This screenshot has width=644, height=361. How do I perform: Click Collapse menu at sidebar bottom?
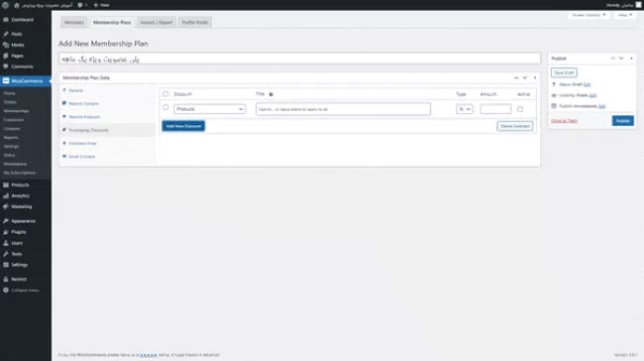click(x=26, y=291)
